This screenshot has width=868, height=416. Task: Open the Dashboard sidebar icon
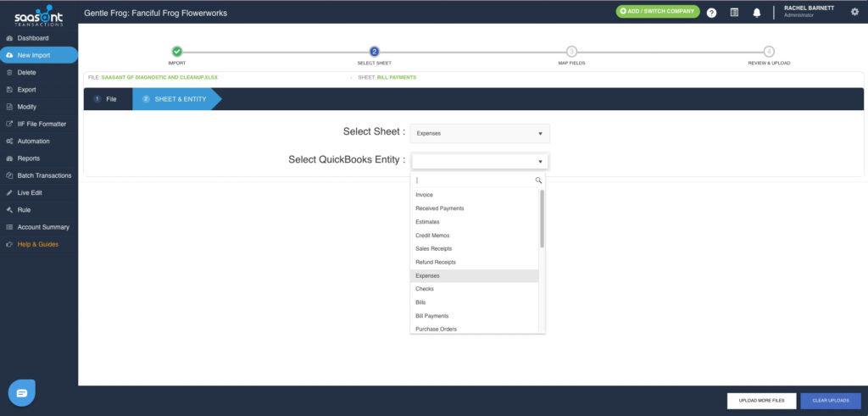click(8, 38)
